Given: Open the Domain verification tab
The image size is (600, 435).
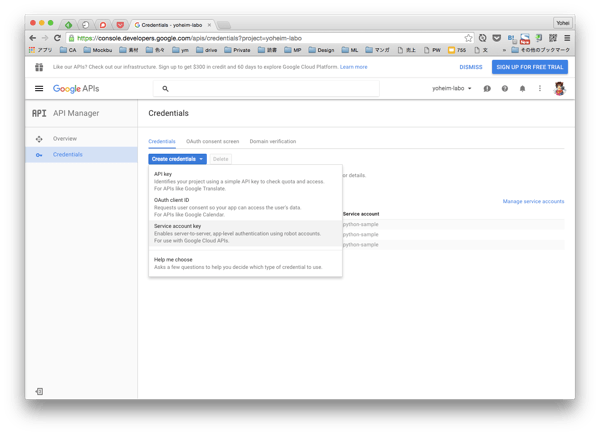Looking at the screenshot, I should [x=272, y=141].
